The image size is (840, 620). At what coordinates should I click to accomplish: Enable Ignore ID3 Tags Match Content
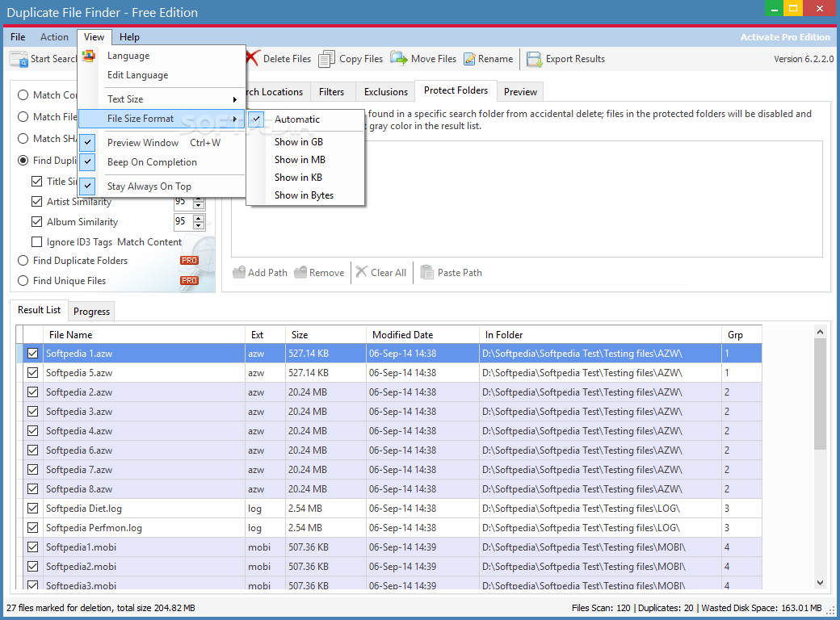(37, 242)
